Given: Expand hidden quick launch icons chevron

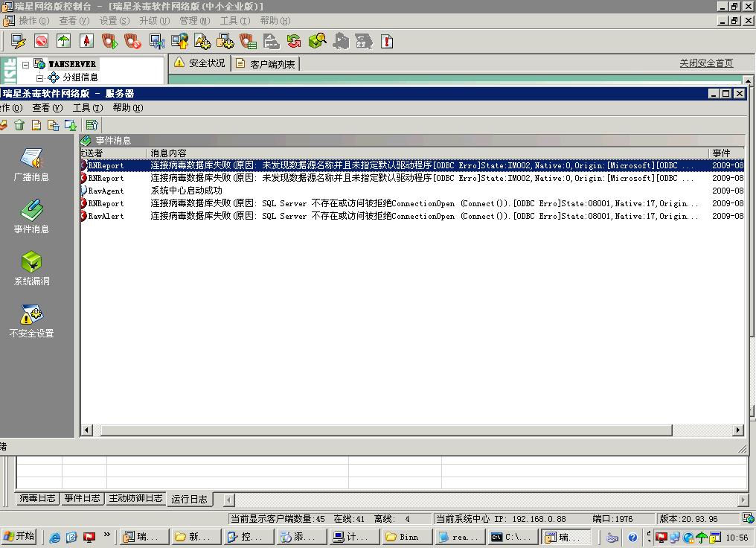Looking at the screenshot, I should (107, 535).
